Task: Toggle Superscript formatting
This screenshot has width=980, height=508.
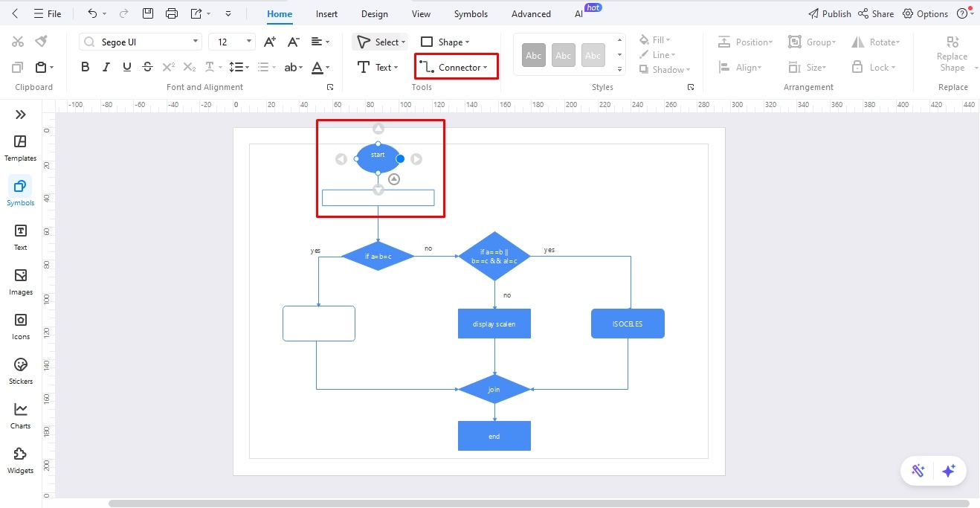Action: [169, 67]
